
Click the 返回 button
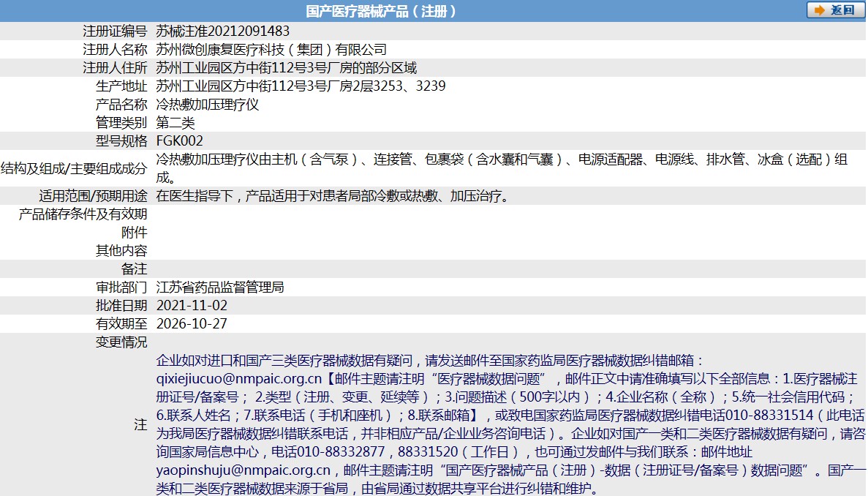(835, 10)
